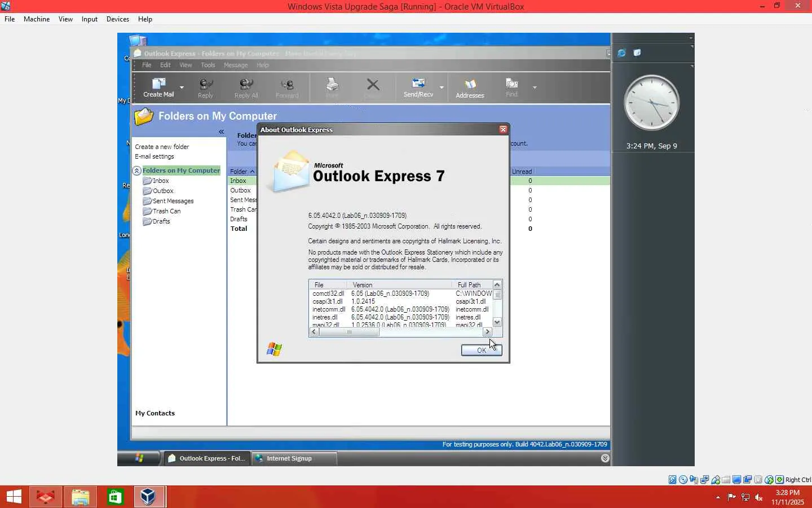Open the host Windows Start button
Viewport: 812px width, 508px height.
(14, 497)
